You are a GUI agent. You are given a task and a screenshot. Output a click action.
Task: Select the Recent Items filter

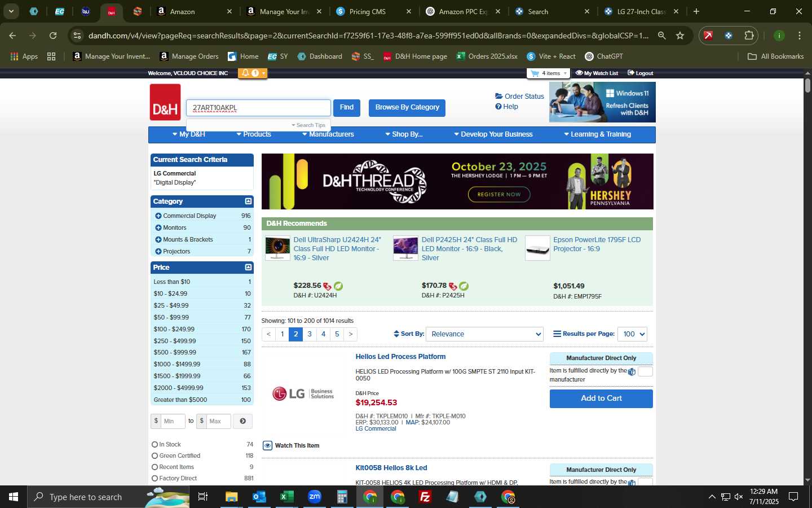(173, 467)
